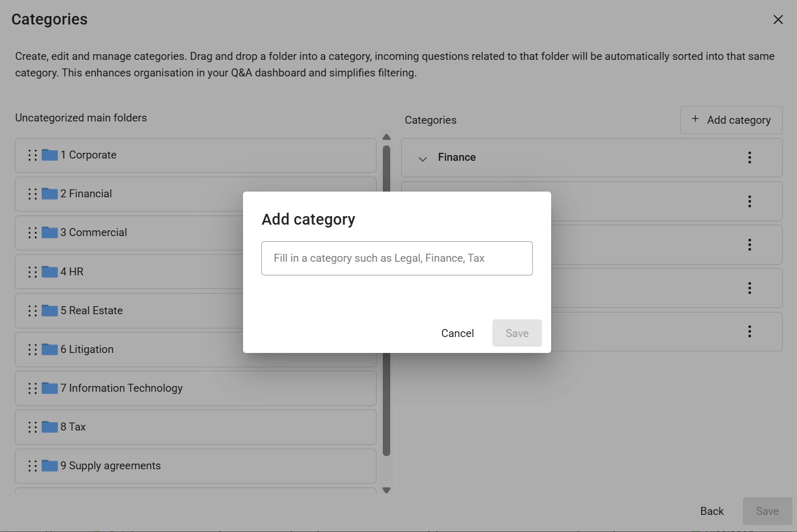Cancel the Add category dialog
This screenshot has height=532, width=797.
[x=458, y=333]
